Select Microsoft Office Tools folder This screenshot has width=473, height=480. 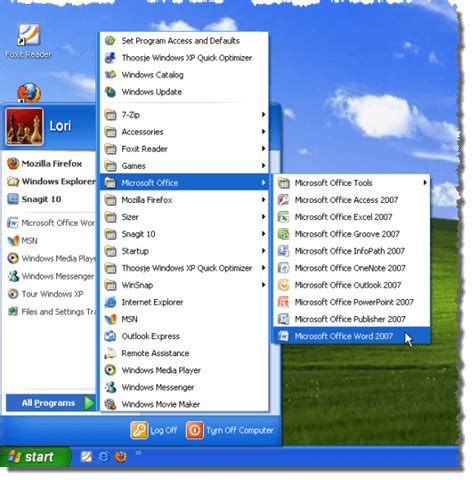(352, 183)
